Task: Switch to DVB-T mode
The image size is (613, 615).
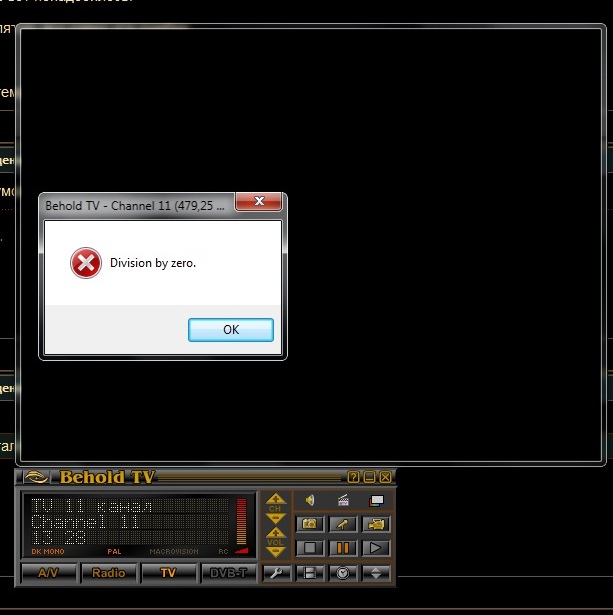Action: click(x=228, y=573)
